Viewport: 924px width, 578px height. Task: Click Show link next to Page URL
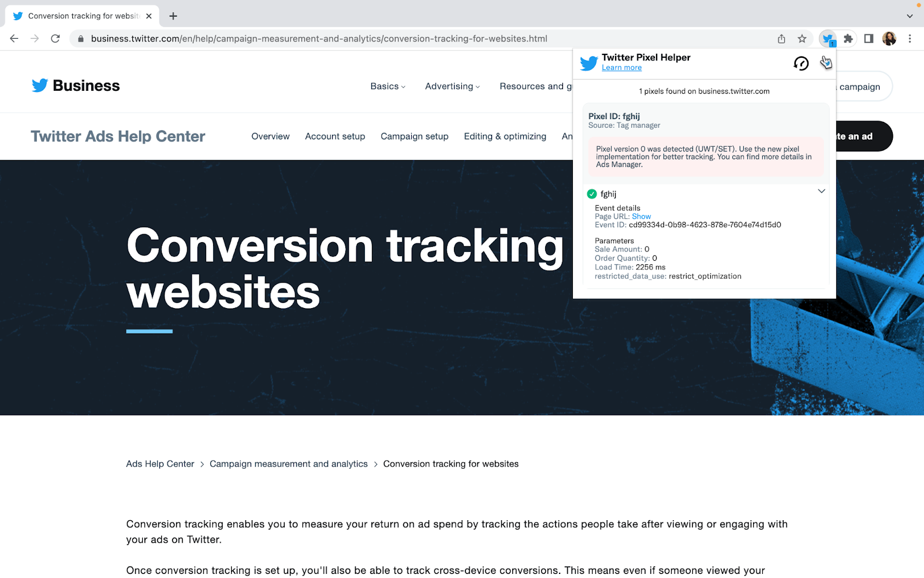coord(641,217)
